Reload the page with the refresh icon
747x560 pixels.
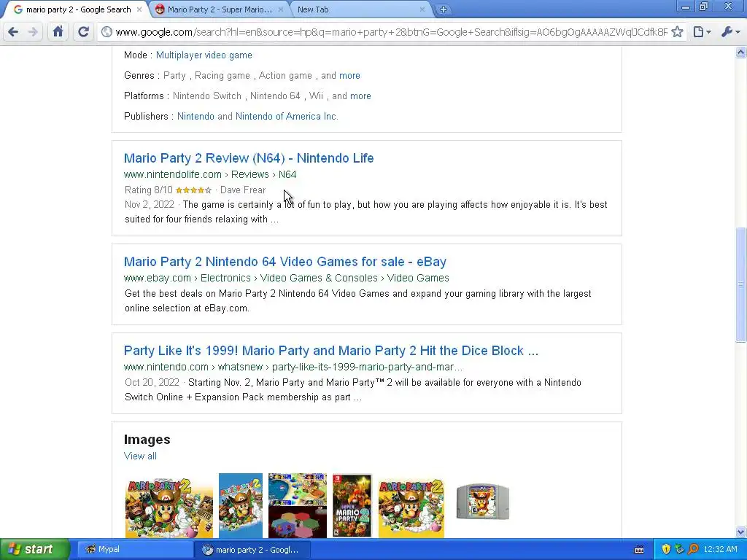[83, 32]
